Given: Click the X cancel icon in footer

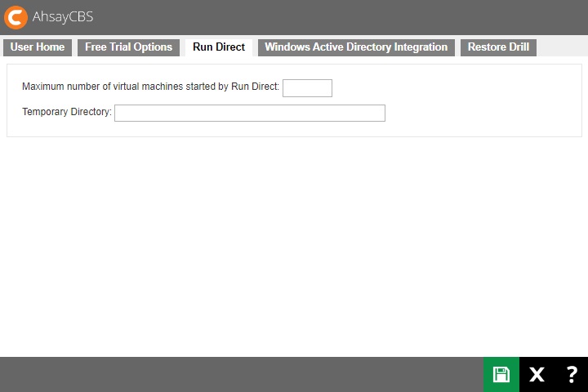Looking at the screenshot, I should click(x=537, y=375).
